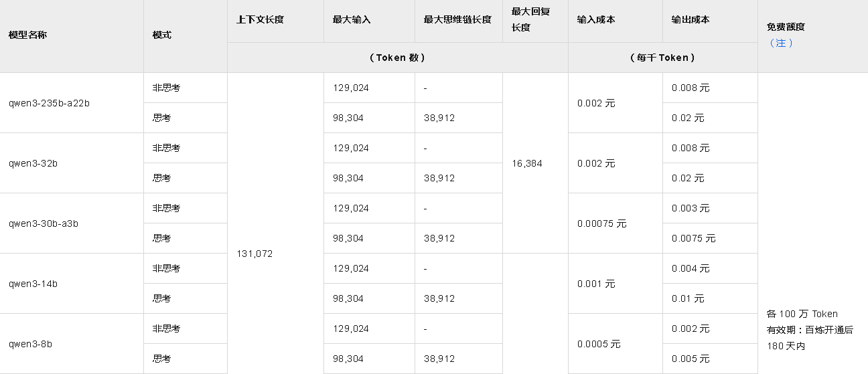The image size is (868, 374).
Task: Select the 上下文长度 header cell
Action: pos(260,20)
